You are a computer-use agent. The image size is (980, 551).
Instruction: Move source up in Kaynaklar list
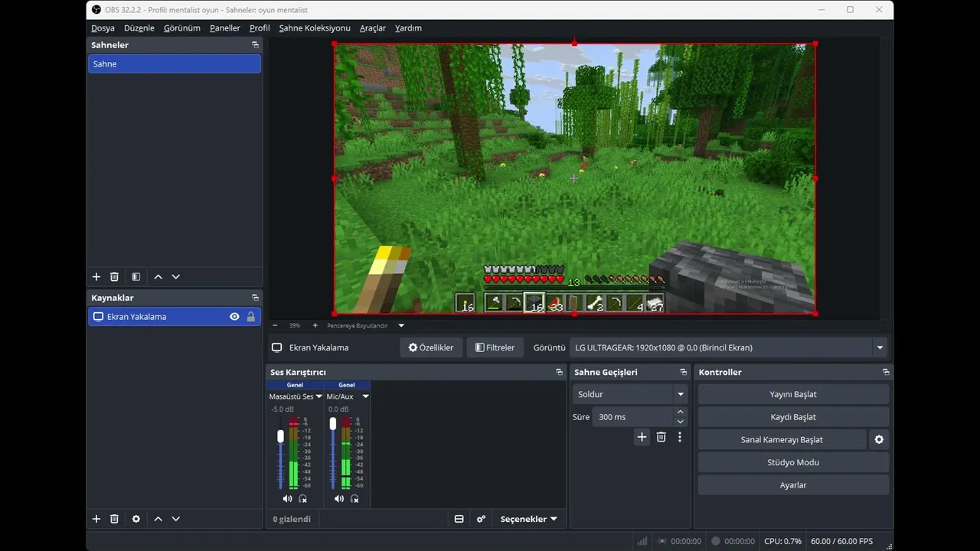point(158,519)
